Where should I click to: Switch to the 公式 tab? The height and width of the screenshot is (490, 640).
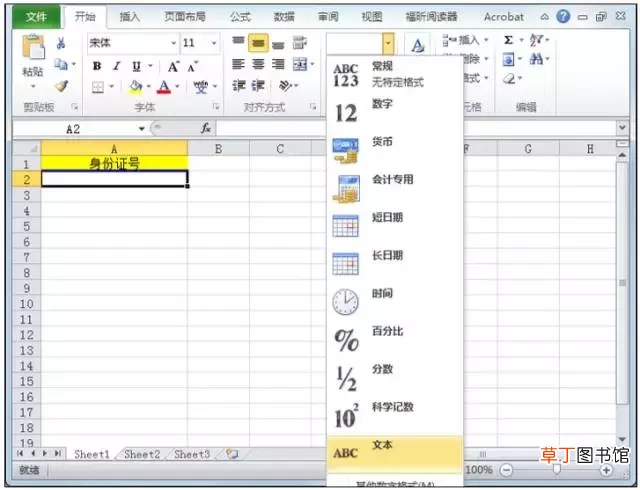(240, 17)
